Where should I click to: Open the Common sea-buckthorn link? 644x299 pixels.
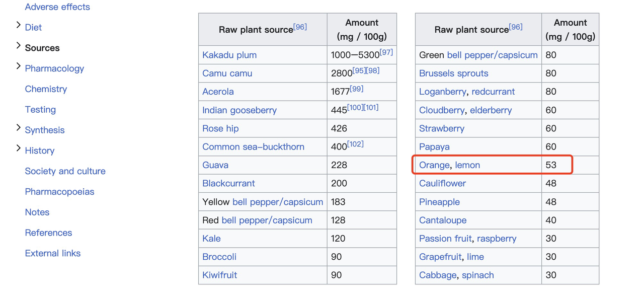254,147
